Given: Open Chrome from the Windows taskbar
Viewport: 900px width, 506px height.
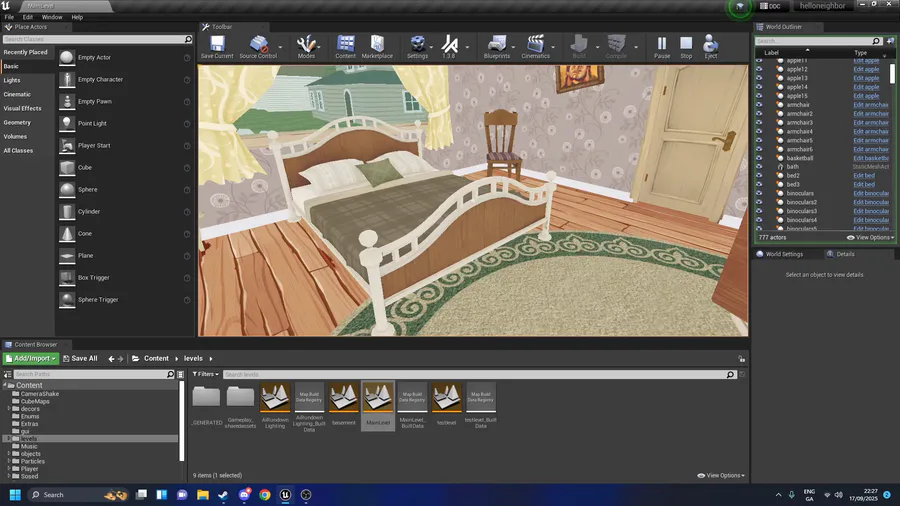Looking at the screenshot, I should pyautogui.click(x=265, y=495).
